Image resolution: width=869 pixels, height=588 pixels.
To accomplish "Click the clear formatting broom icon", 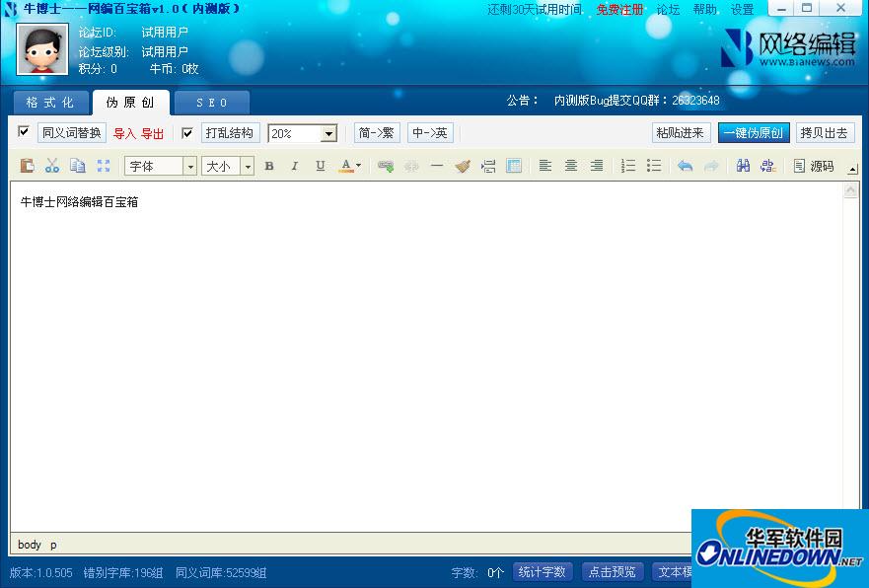I will [463, 166].
